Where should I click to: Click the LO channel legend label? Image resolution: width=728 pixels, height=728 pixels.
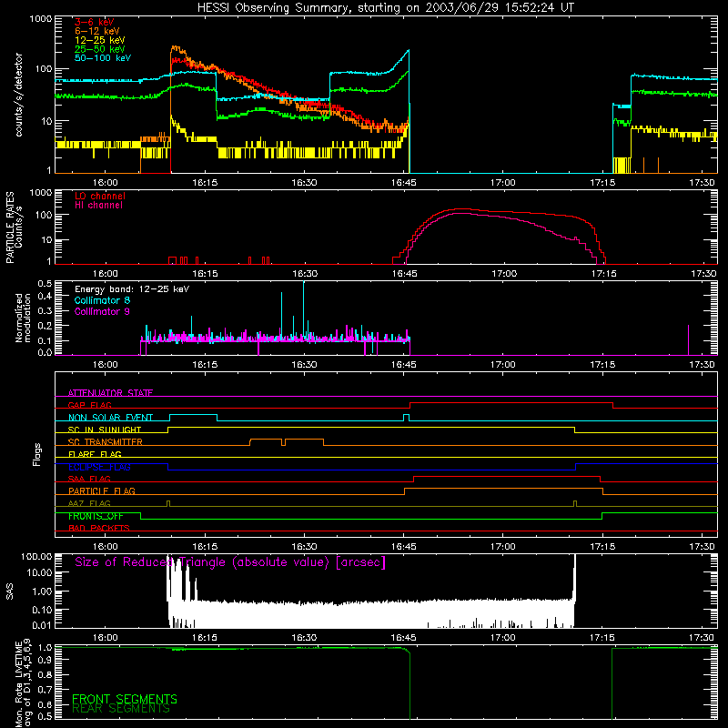pos(100,196)
